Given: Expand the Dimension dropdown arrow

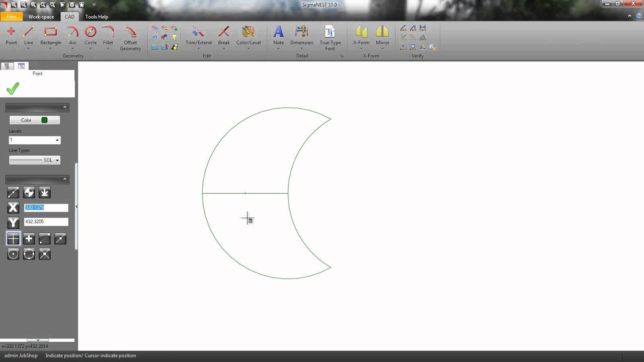Looking at the screenshot, I should 301,49.
